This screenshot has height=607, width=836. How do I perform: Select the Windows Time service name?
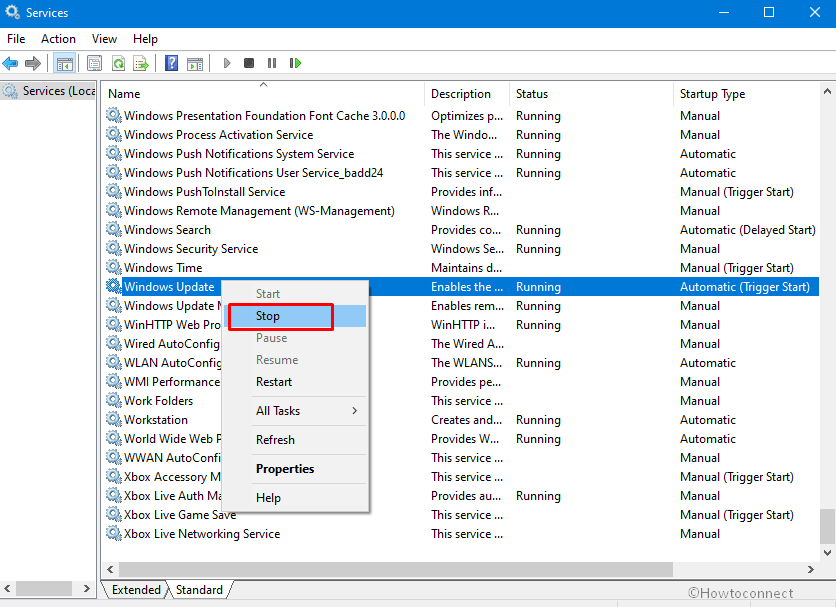(x=163, y=267)
